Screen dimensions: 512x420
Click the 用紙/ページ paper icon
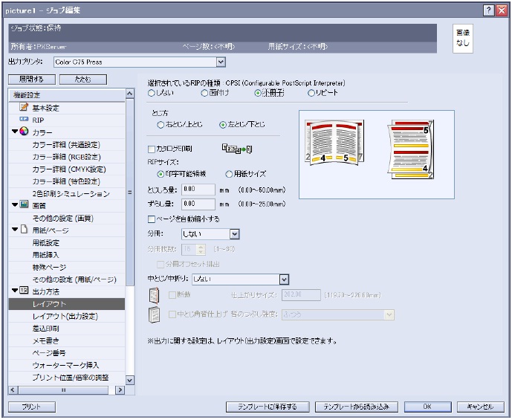tap(25, 230)
